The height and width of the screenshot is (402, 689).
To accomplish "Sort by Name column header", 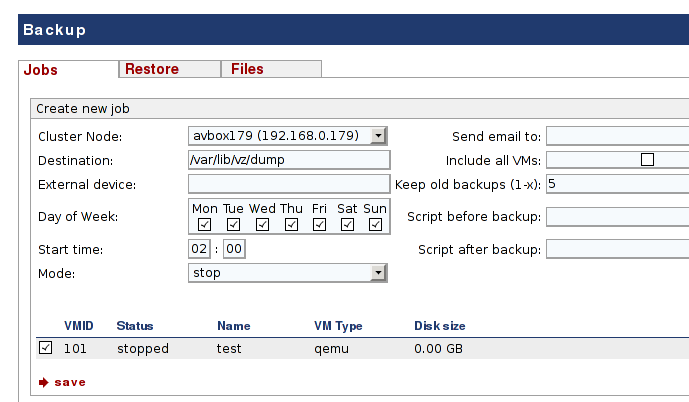I will coord(234,326).
